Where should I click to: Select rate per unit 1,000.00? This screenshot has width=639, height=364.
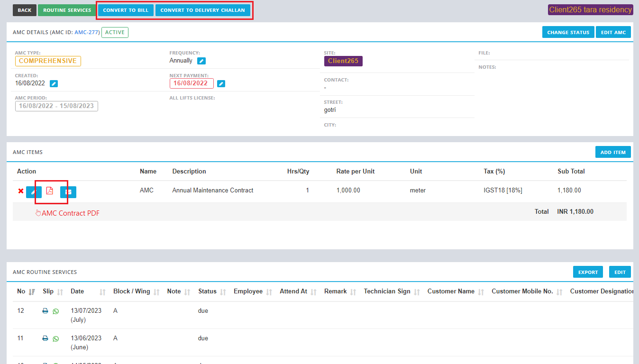pyautogui.click(x=348, y=191)
